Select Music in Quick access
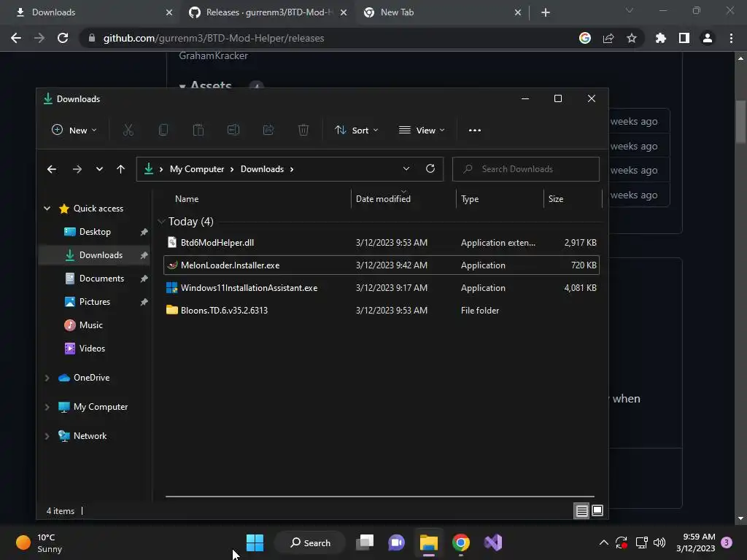The width and height of the screenshot is (747, 560). coord(90,325)
